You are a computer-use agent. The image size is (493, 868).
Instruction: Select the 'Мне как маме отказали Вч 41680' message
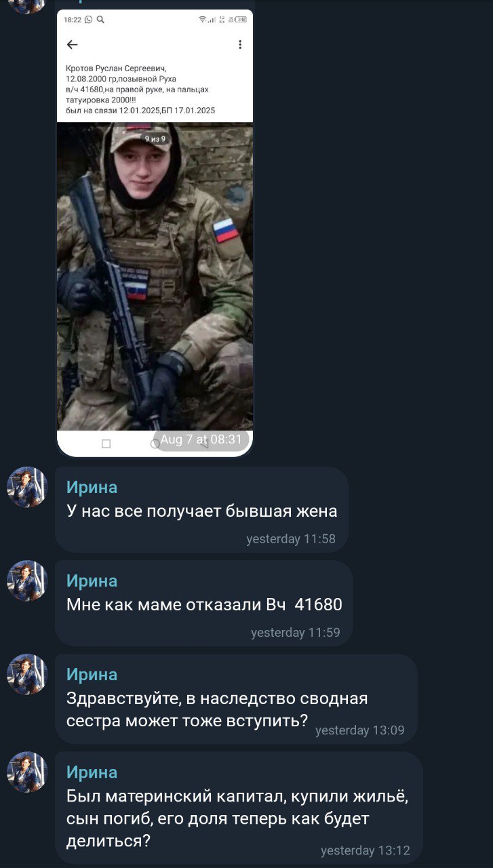pos(204,603)
